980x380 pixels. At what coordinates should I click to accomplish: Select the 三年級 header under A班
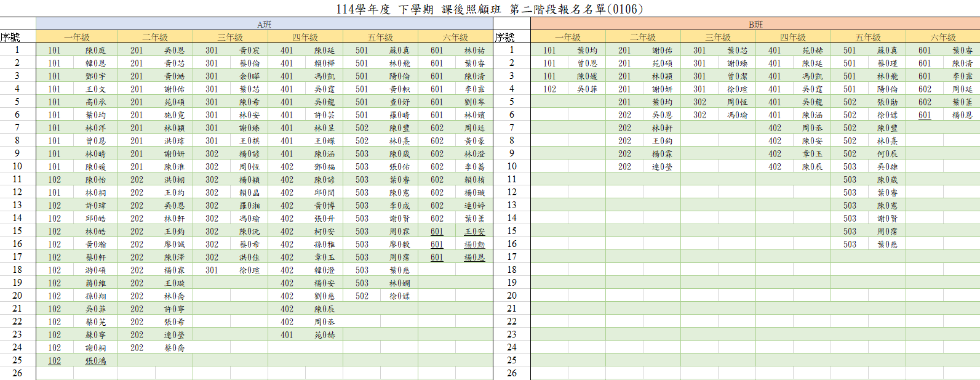click(230, 37)
